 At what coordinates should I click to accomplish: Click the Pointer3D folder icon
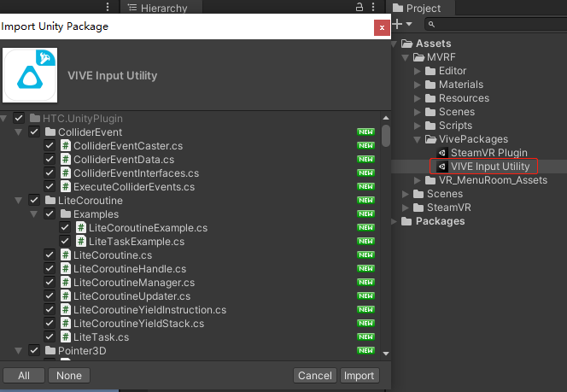click(50, 351)
